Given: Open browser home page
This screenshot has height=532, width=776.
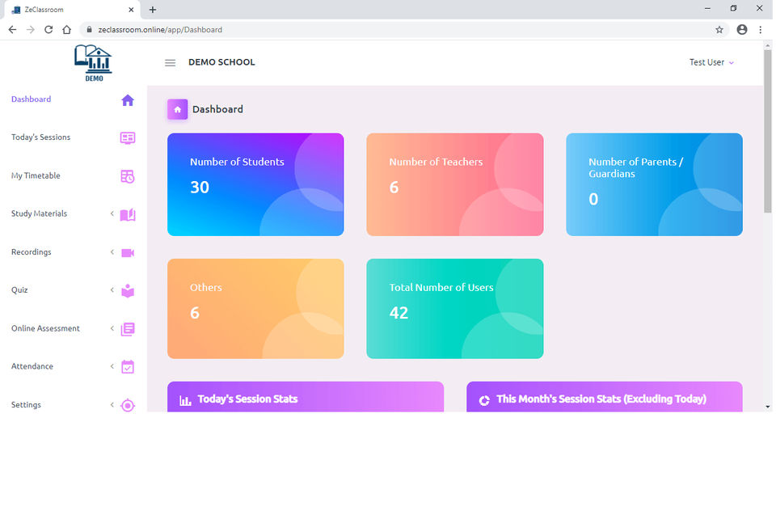Looking at the screenshot, I should pyautogui.click(x=66, y=30).
